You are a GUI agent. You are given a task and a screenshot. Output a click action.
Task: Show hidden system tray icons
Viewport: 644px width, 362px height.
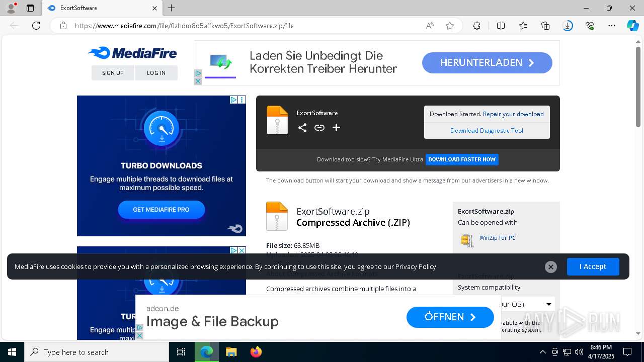coord(542,352)
